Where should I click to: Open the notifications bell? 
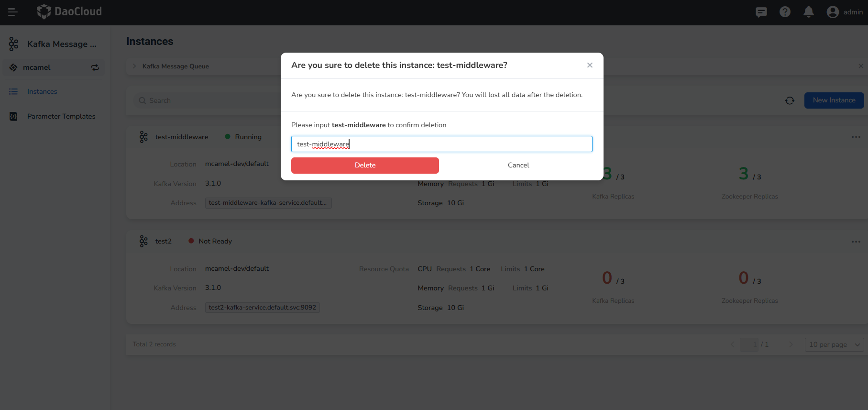808,12
